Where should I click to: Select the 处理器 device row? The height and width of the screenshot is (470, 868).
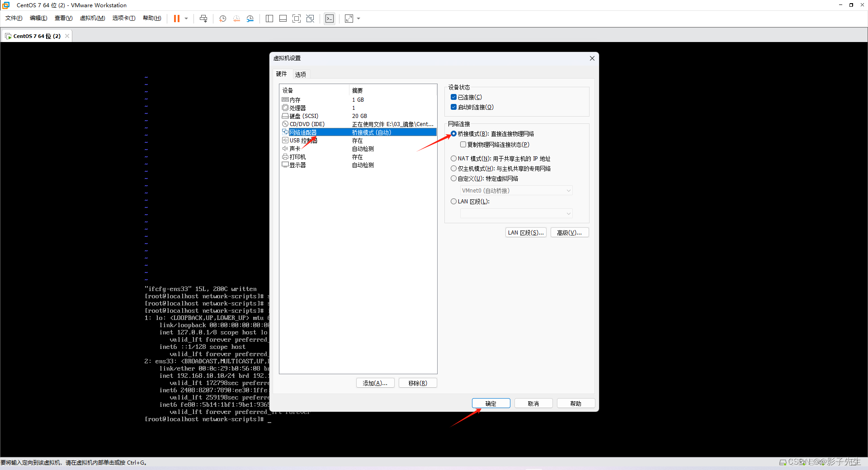tap(358, 108)
